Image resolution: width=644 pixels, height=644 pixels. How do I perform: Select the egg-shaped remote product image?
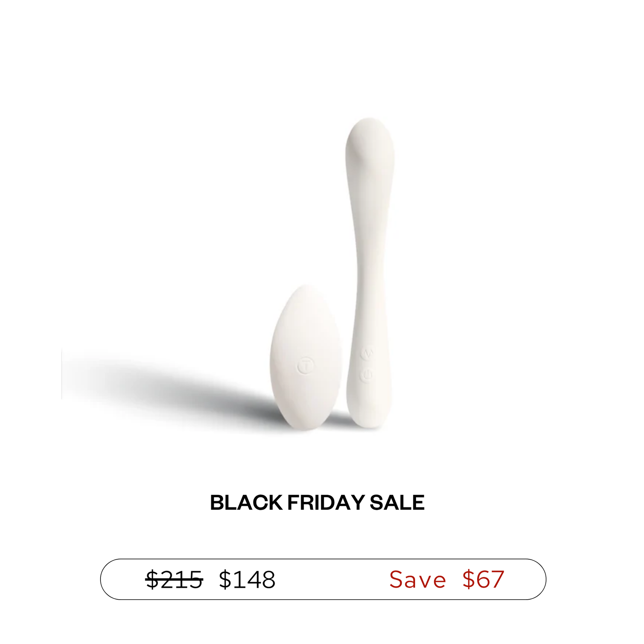coord(306,358)
